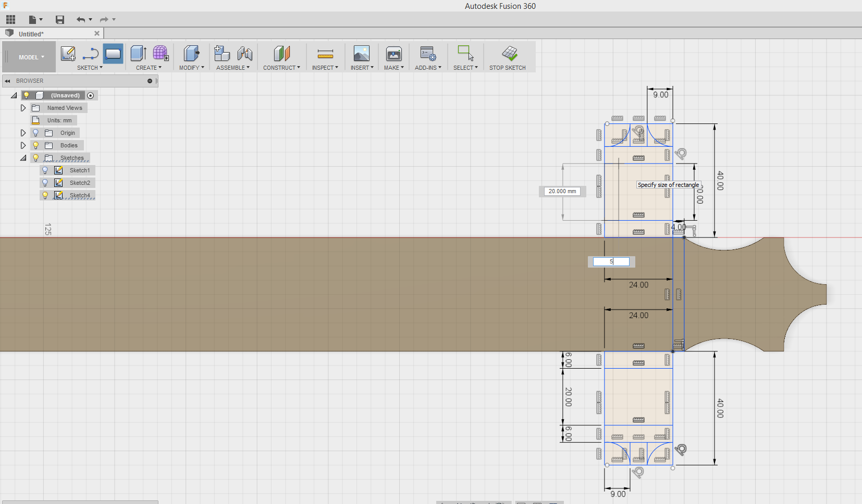The width and height of the screenshot is (862, 504).
Task: Open the undo history dropdown arrow
Action: (x=91, y=20)
